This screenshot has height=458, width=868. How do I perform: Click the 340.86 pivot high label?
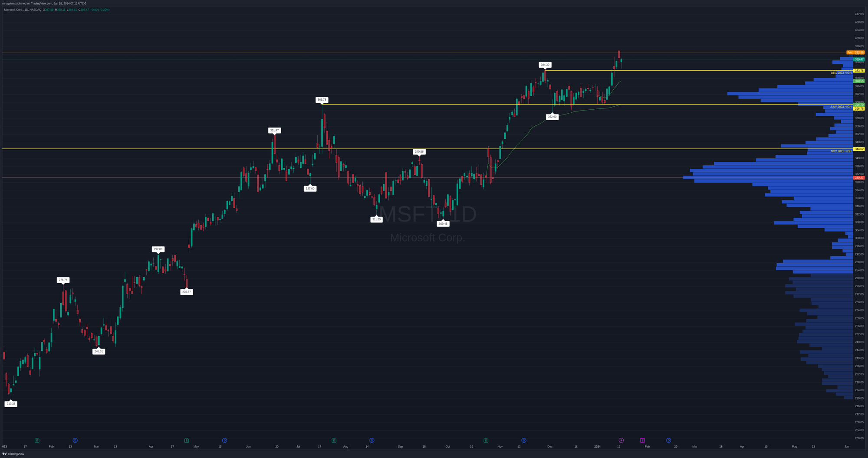tap(419, 152)
